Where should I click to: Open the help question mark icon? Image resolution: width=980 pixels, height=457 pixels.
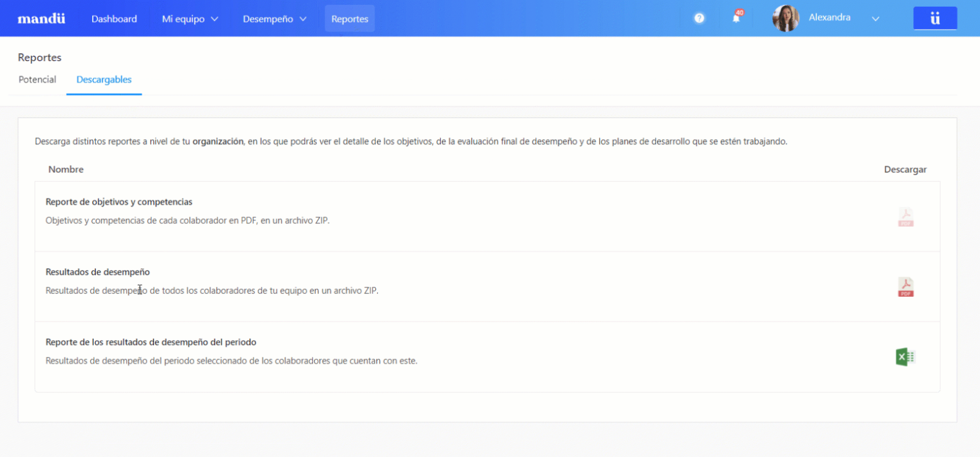[x=699, y=19]
